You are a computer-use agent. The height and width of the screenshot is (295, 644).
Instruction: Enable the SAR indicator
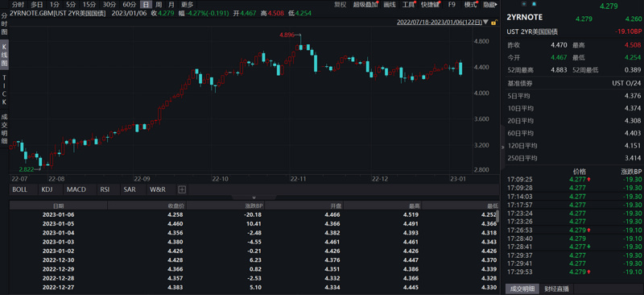point(129,189)
